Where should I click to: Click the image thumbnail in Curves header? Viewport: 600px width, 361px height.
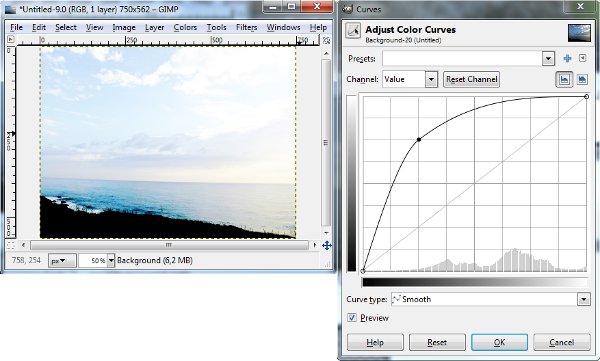(579, 33)
